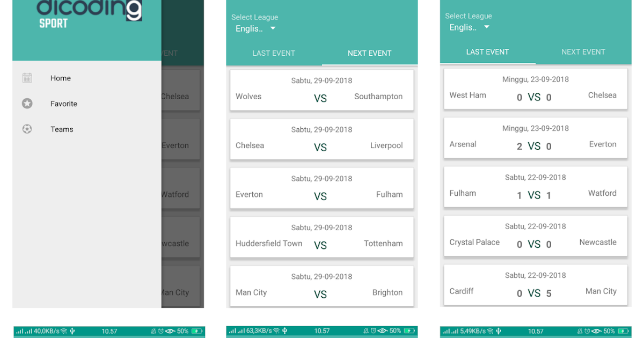Click the Home calendar icon in drawer
Image resolution: width=644 pixels, height=338 pixels.
[27, 78]
